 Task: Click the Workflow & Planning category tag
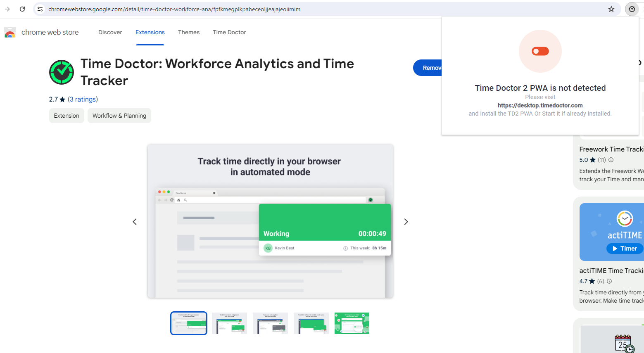(119, 116)
